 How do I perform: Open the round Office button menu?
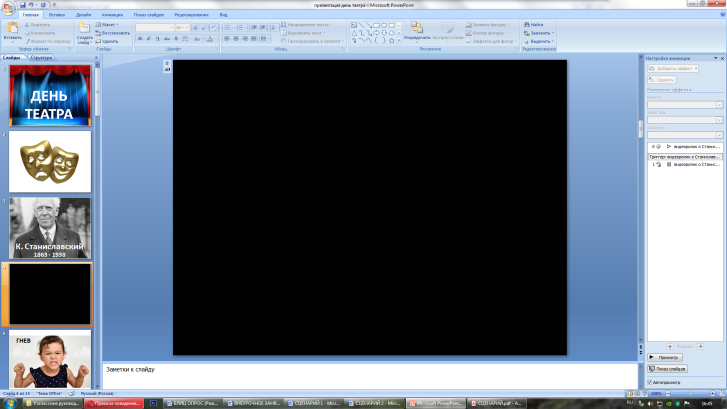[x=8, y=9]
